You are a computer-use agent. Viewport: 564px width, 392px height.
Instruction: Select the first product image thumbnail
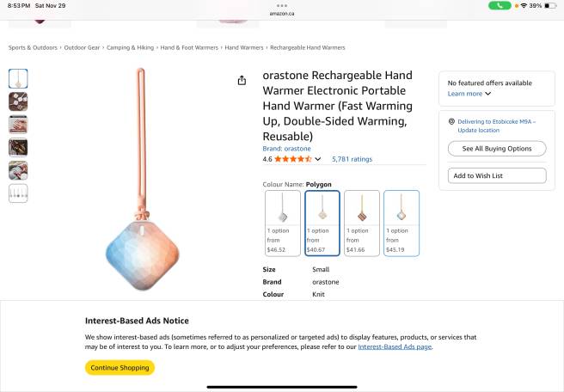click(18, 79)
